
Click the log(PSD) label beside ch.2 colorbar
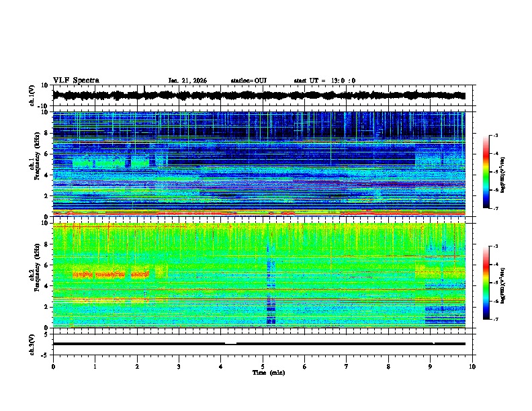502,285
